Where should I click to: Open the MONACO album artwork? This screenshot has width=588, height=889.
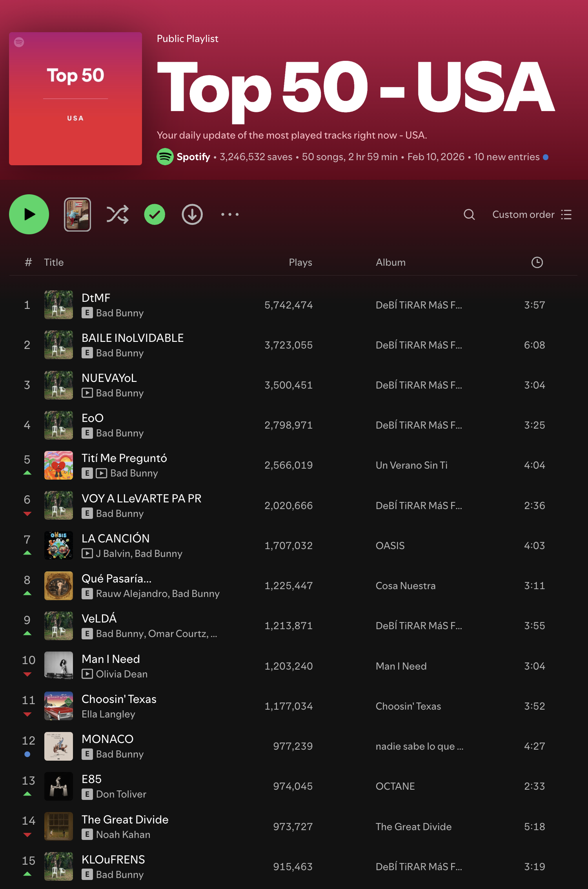pos(58,746)
